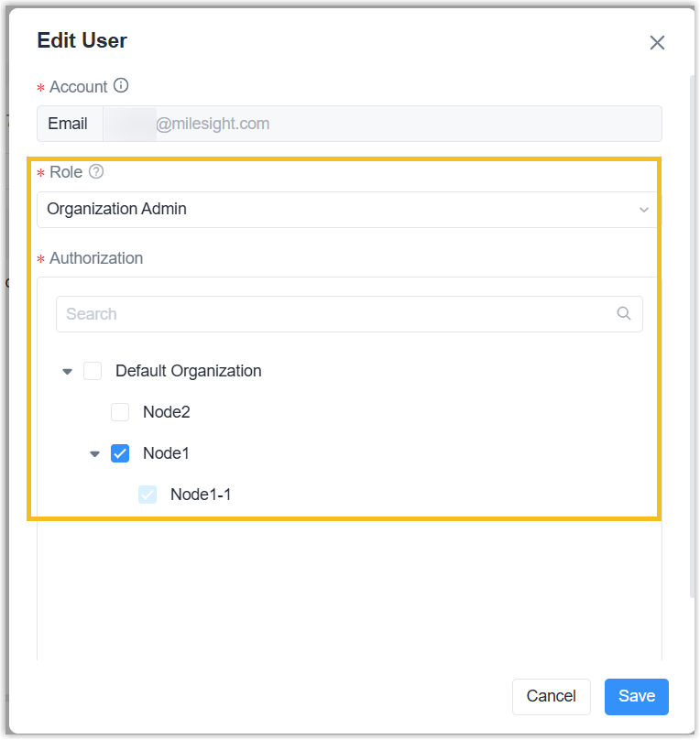Viewport: 700px width, 740px height.
Task: Enable the Node2 checkbox
Action: (120, 412)
